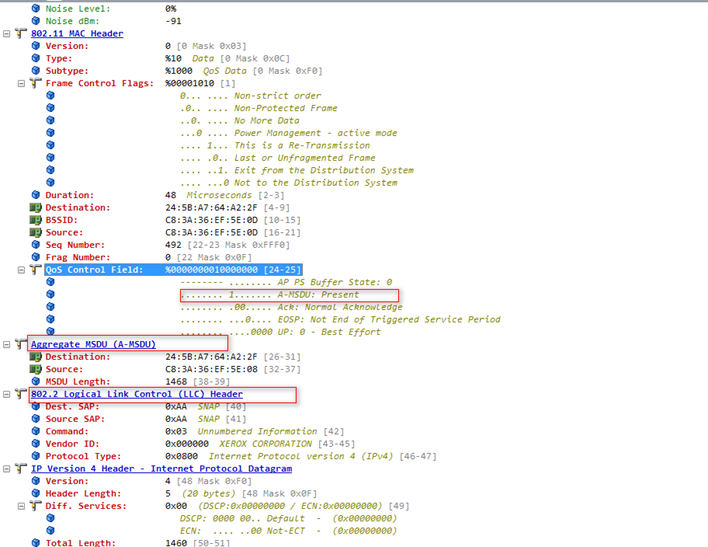Click the MAC header Source address icon
708x547 pixels.
point(36,232)
